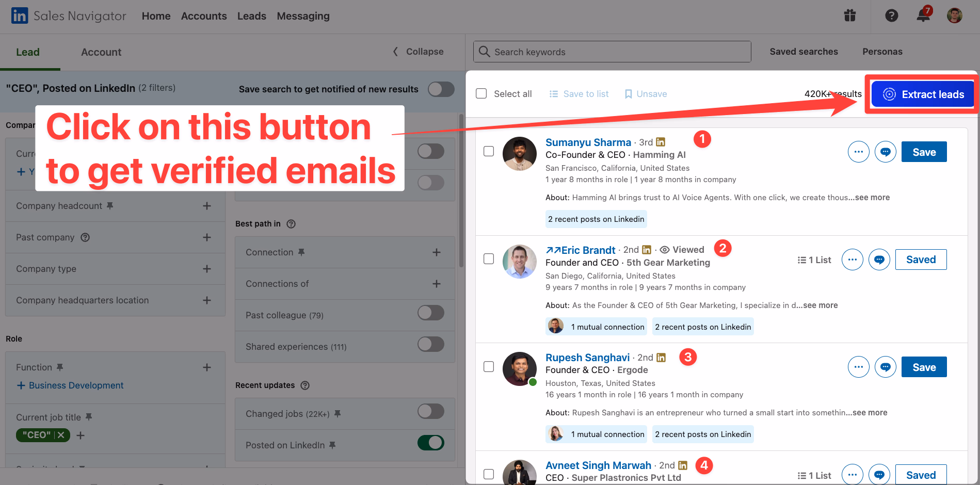
Task: Select Eric Brandt's checkbox
Action: tap(489, 258)
